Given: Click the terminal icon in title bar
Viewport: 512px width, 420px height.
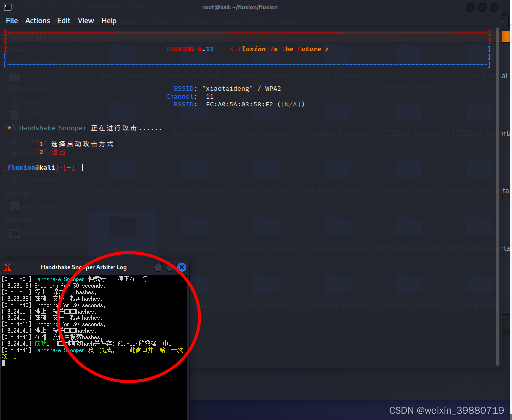Looking at the screenshot, I should coord(8,7).
